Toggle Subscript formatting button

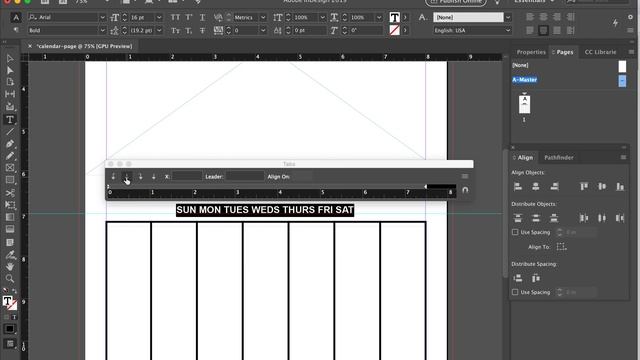189,31
